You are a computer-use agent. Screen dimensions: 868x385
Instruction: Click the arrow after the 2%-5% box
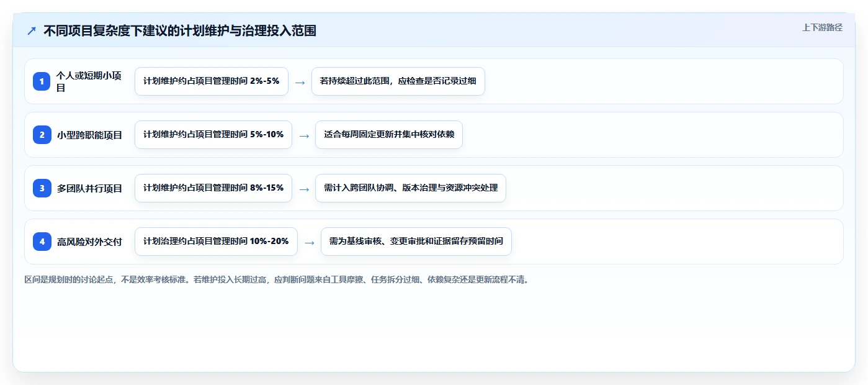point(300,82)
